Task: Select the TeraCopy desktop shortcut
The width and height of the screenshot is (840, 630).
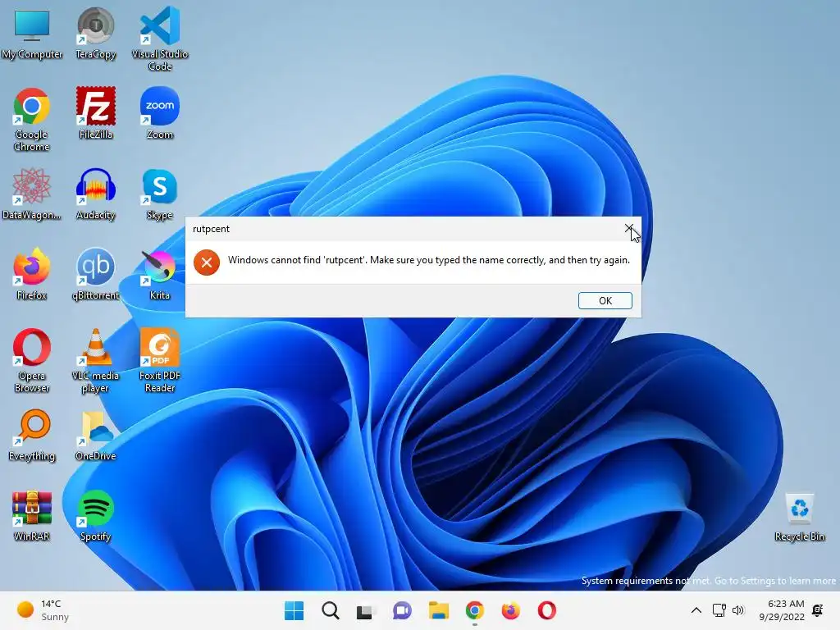Action: [95, 34]
